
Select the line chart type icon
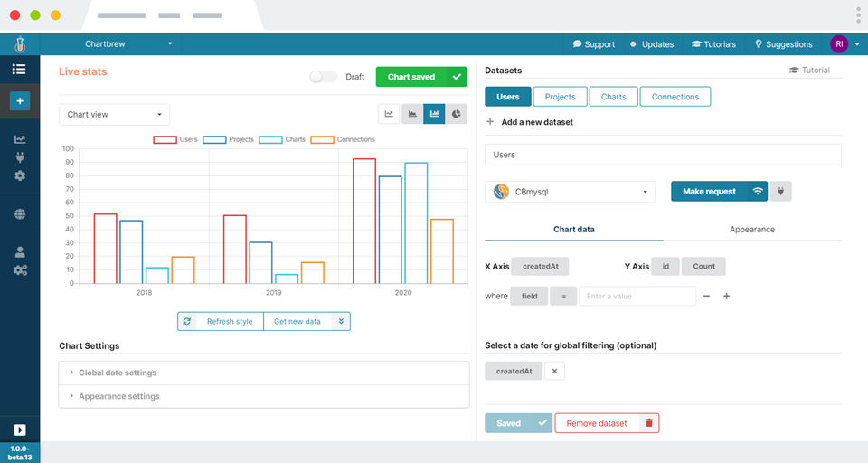pyautogui.click(x=389, y=114)
